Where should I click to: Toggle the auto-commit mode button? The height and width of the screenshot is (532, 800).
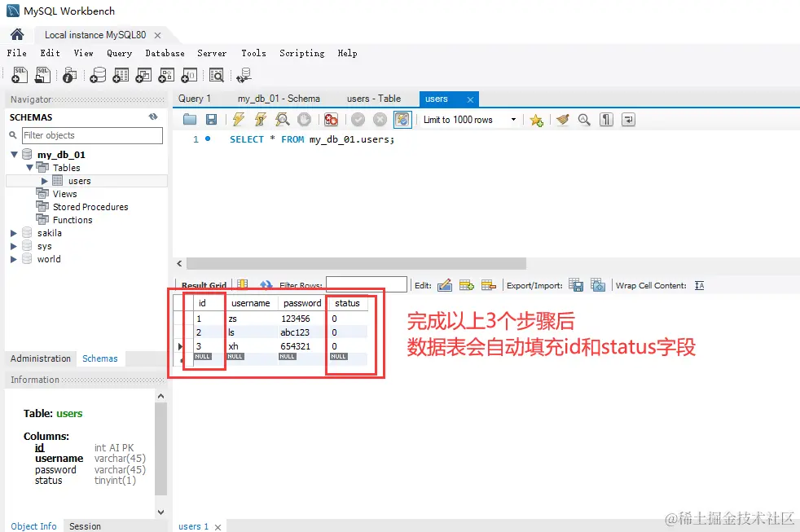402,120
